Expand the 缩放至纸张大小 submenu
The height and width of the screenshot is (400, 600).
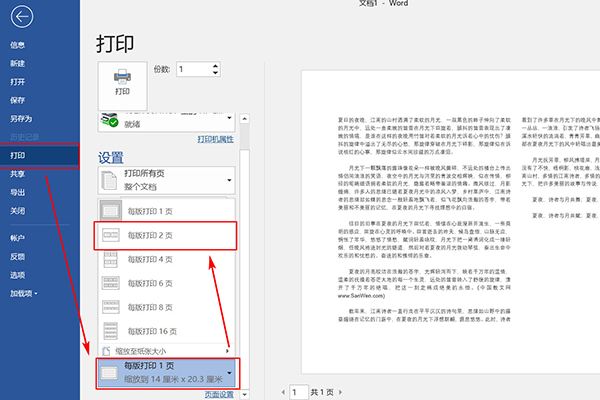click(x=166, y=351)
